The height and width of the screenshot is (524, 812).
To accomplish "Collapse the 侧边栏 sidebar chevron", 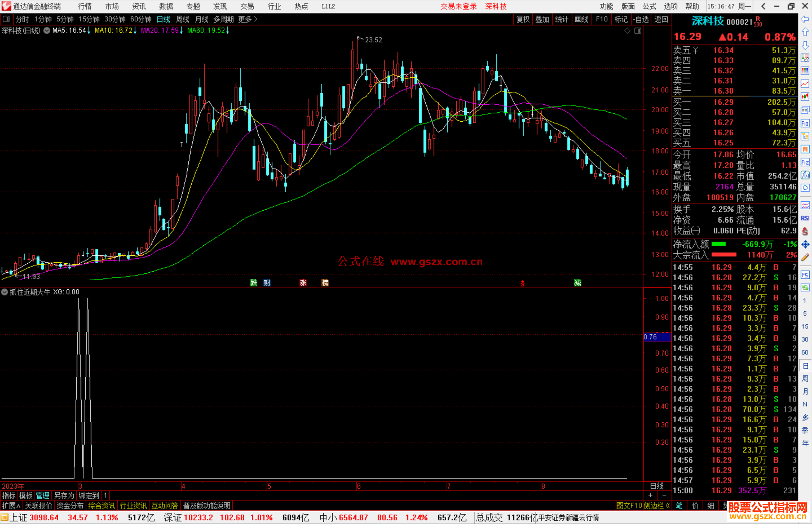I will click(x=668, y=506).
